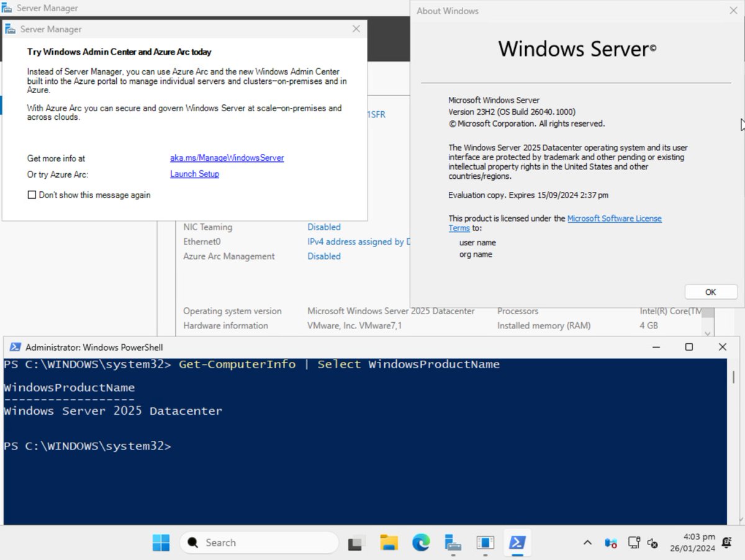Viewport: 745px width, 560px height.
Task: Open the Microsoft Software License link
Action: (615, 219)
